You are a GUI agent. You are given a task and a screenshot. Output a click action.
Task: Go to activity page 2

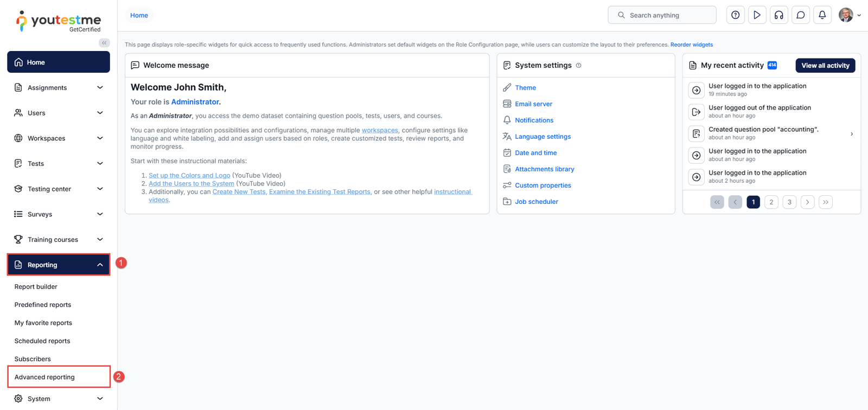point(771,202)
